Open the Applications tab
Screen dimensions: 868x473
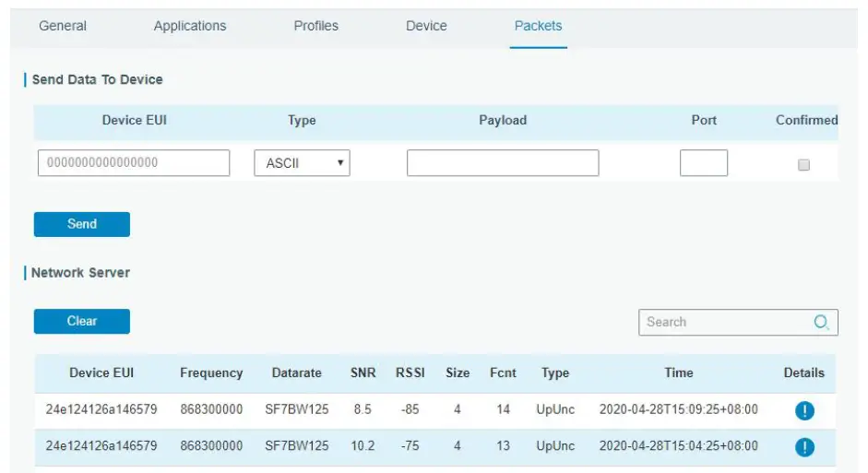(190, 26)
